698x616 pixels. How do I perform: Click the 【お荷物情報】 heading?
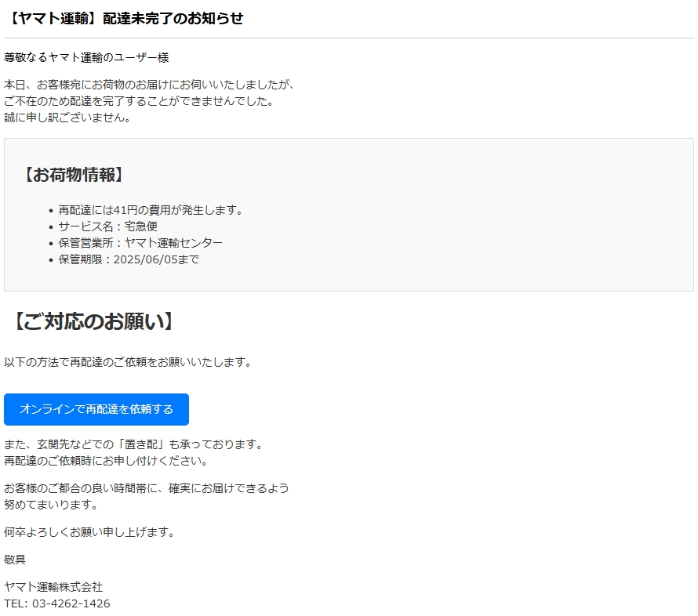[72, 175]
